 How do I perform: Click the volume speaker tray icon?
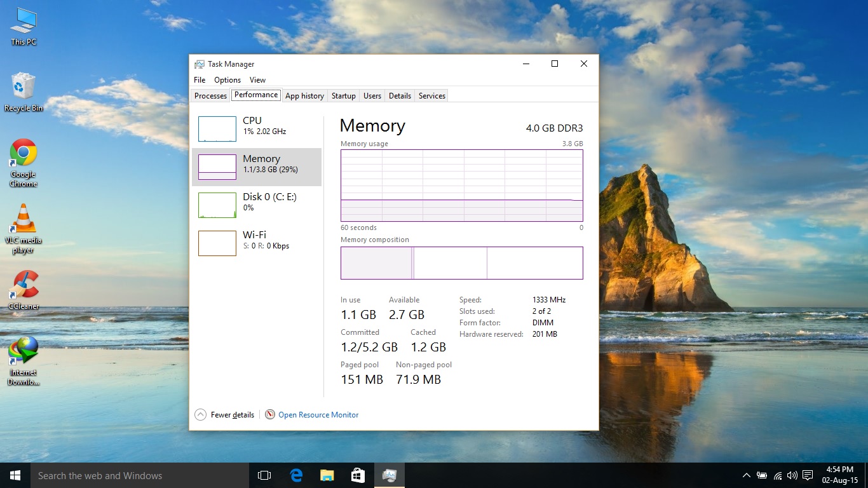point(792,475)
